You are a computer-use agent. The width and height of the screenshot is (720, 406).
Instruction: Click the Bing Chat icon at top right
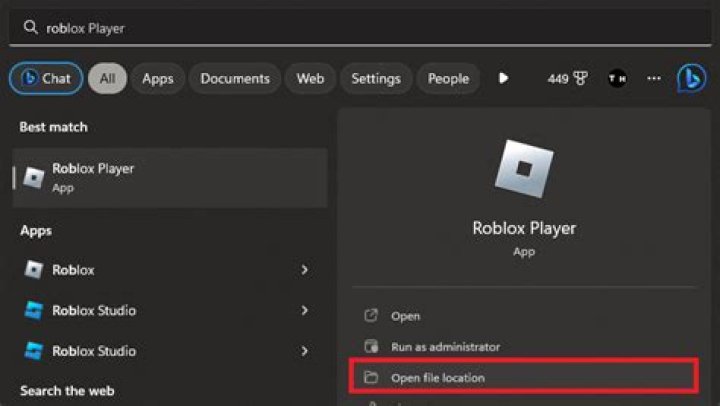(x=691, y=78)
